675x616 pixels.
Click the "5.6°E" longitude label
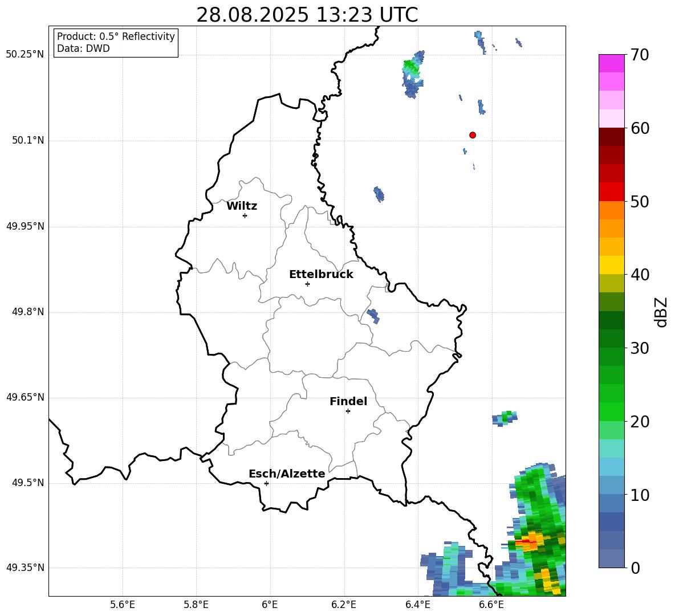point(123,605)
